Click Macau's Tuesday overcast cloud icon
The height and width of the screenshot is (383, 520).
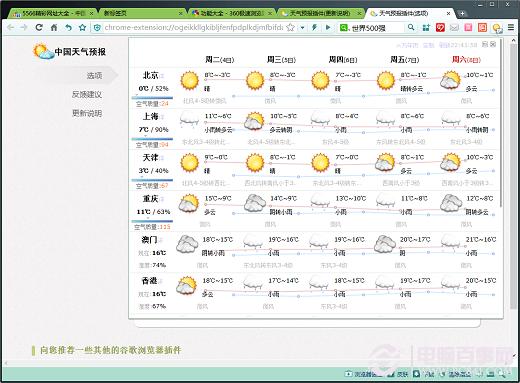click(187, 244)
